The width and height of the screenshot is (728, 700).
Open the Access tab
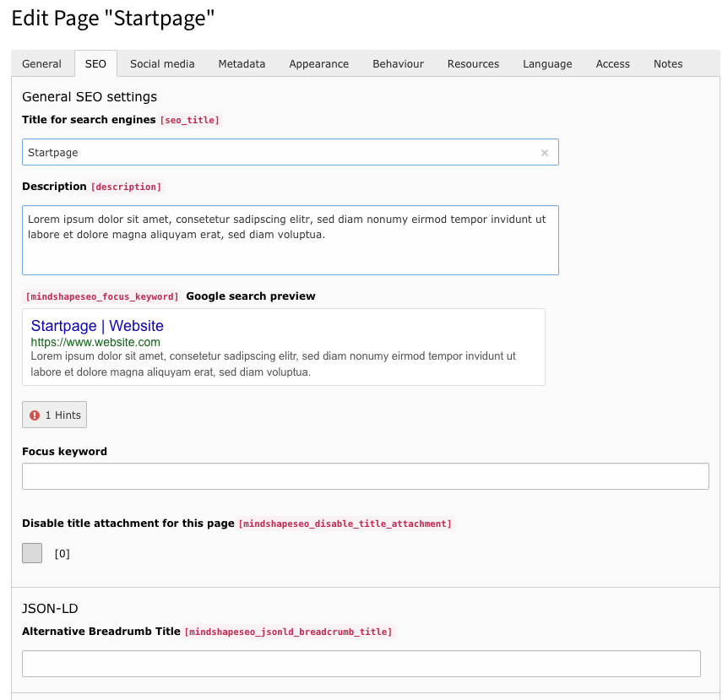(x=612, y=63)
